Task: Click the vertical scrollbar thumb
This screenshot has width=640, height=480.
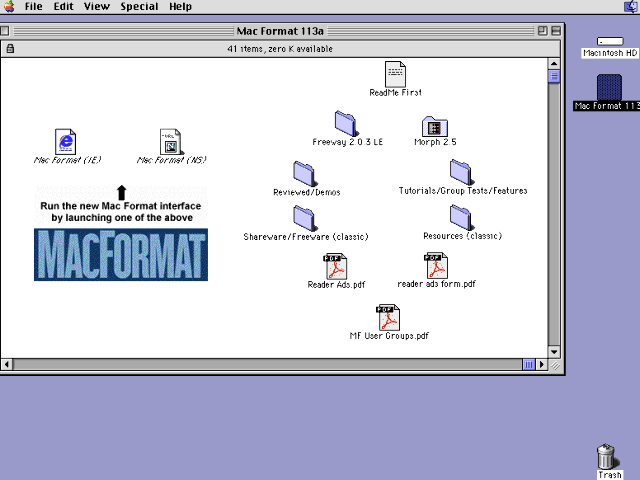Action: [554, 76]
